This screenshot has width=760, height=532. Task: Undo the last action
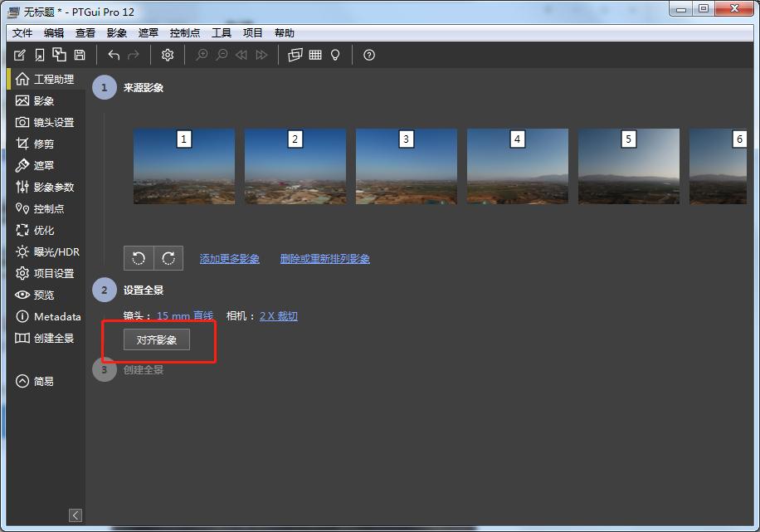(114, 55)
